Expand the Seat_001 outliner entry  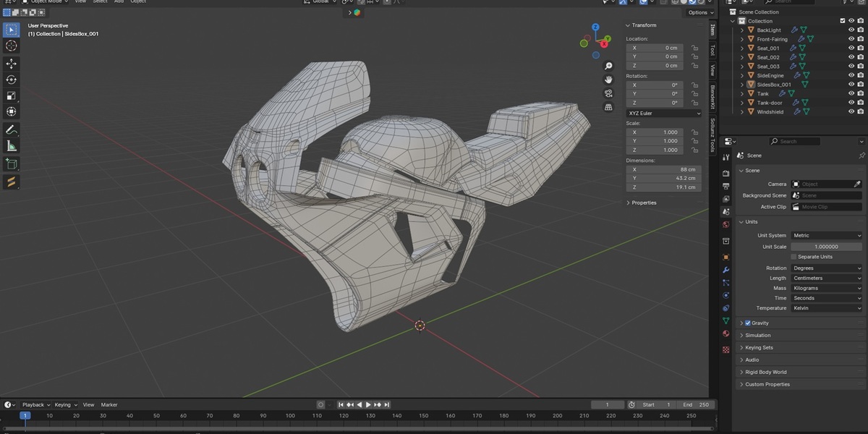coord(742,48)
